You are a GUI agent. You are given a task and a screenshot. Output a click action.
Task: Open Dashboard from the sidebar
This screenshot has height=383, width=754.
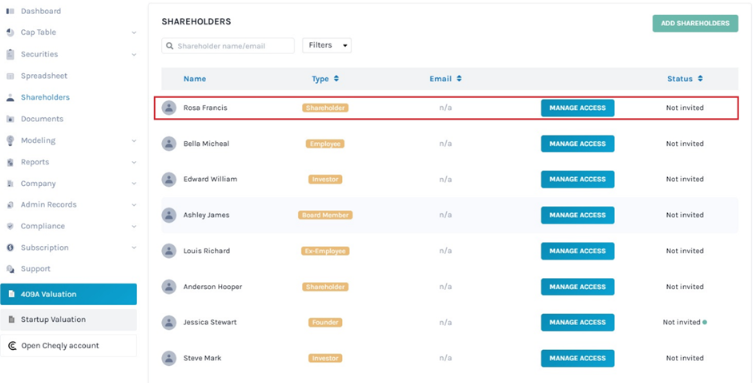pos(41,11)
